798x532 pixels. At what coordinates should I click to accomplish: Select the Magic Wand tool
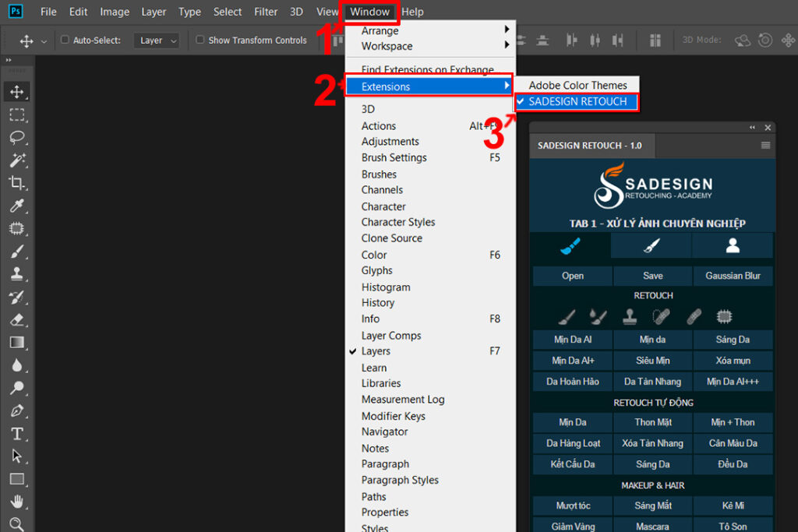coord(16,160)
